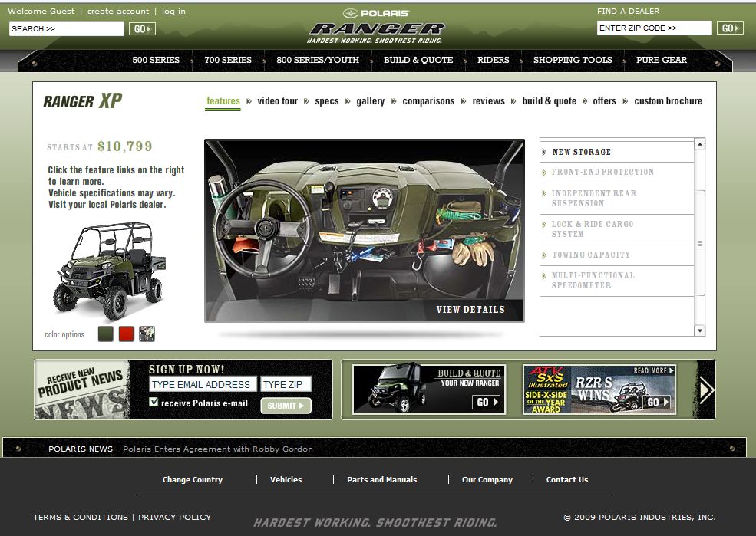Screen dimensions: 756x536
Task: Toggle receive Polaris e-mail checkbox
Action: pos(154,402)
